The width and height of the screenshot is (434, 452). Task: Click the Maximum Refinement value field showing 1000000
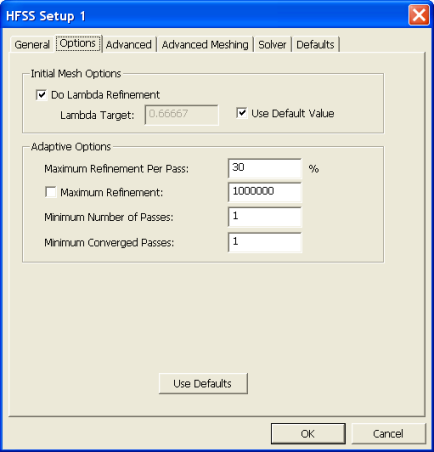tap(265, 192)
